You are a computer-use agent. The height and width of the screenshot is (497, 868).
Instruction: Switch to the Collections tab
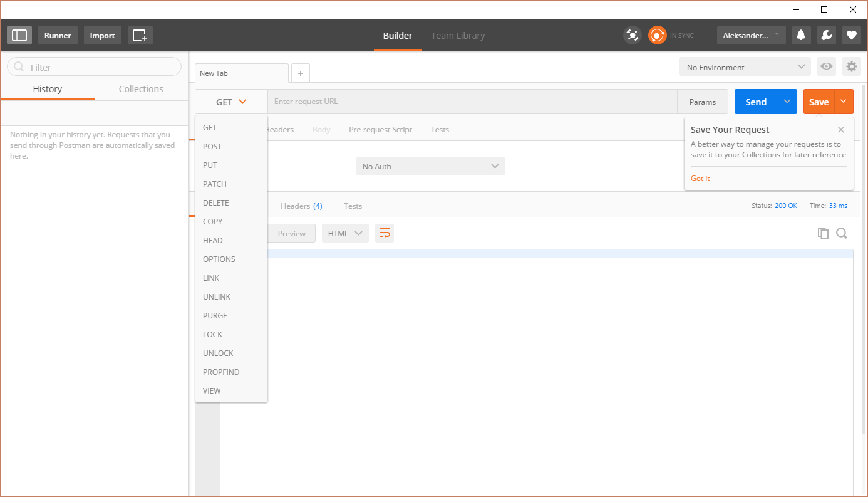141,89
